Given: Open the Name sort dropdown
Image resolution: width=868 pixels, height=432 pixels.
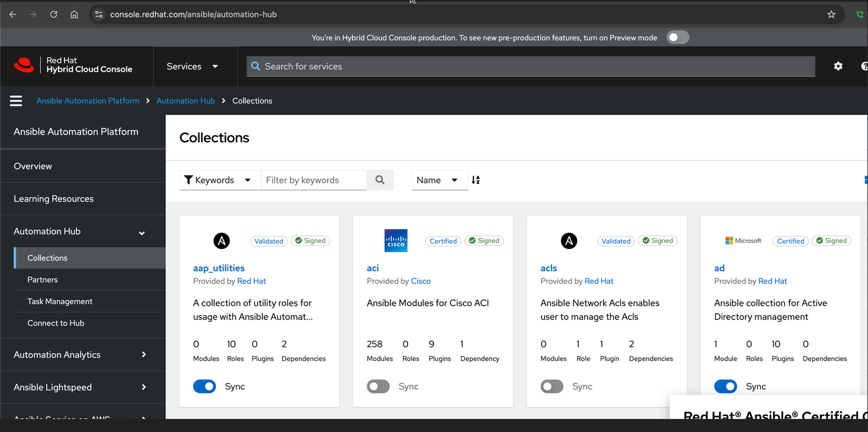Looking at the screenshot, I should [x=439, y=180].
